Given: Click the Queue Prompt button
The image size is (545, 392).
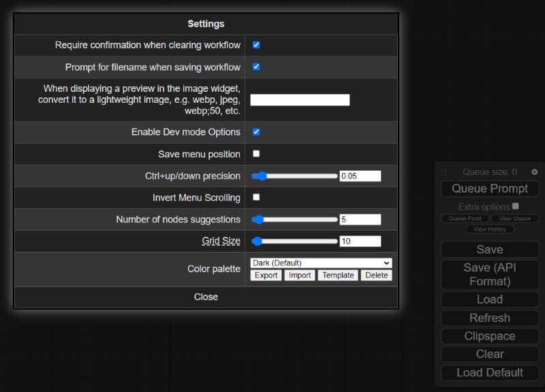Looking at the screenshot, I should tap(489, 189).
